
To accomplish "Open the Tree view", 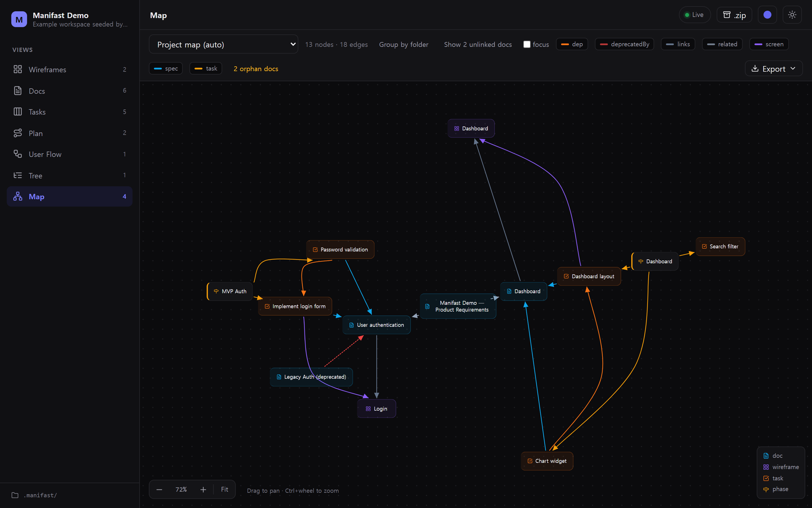I will pos(69,175).
